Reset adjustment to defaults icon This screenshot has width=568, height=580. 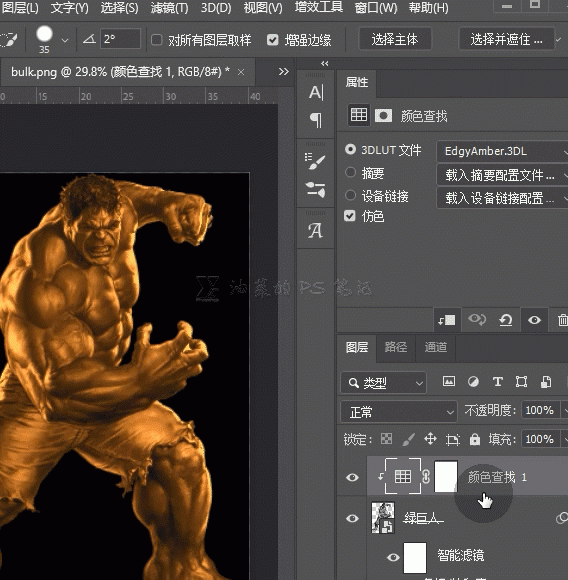506,320
